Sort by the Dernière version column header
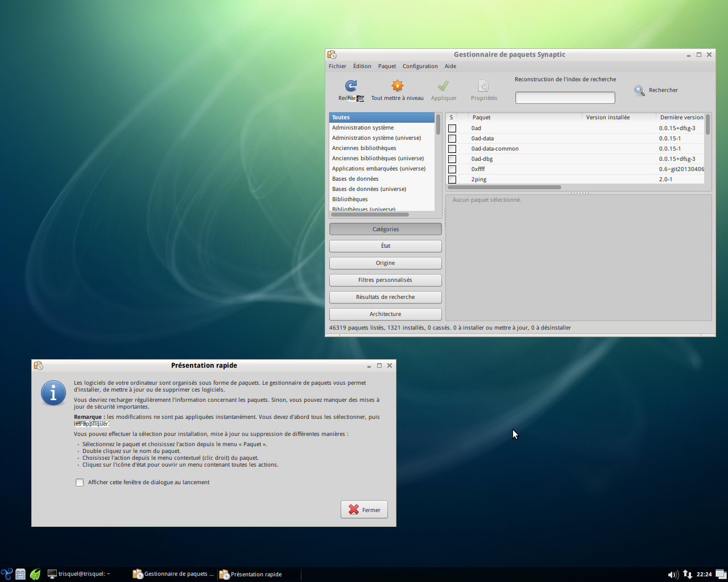Viewport: 728px width, 582px height. click(x=681, y=117)
